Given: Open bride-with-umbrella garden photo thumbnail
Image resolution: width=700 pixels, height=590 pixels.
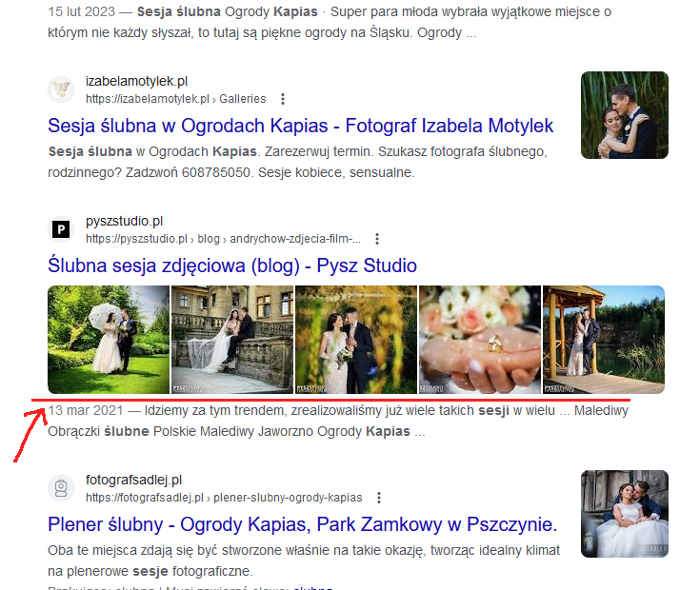Looking at the screenshot, I should click(109, 340).
